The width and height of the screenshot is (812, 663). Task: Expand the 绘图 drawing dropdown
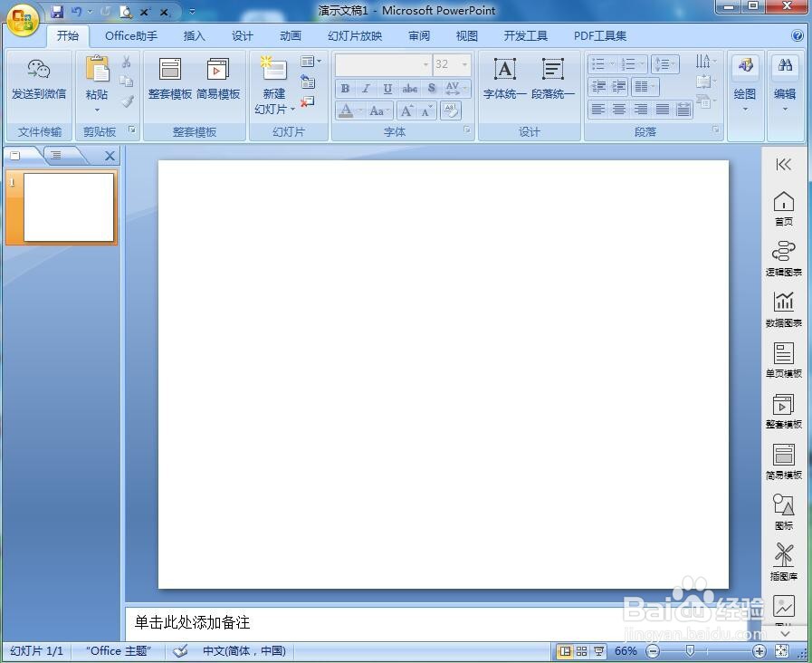pos(745,110)
